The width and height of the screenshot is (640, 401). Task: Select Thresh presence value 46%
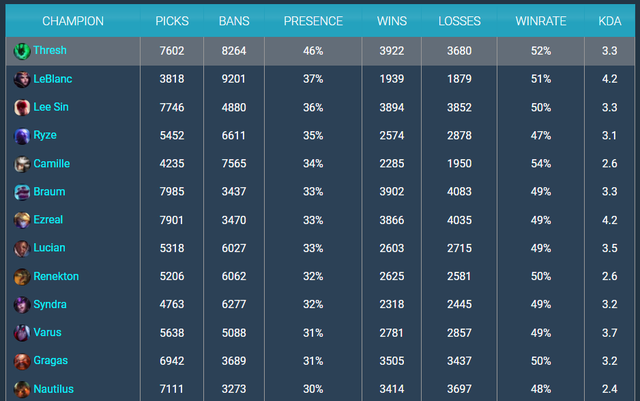click(313, 51)
